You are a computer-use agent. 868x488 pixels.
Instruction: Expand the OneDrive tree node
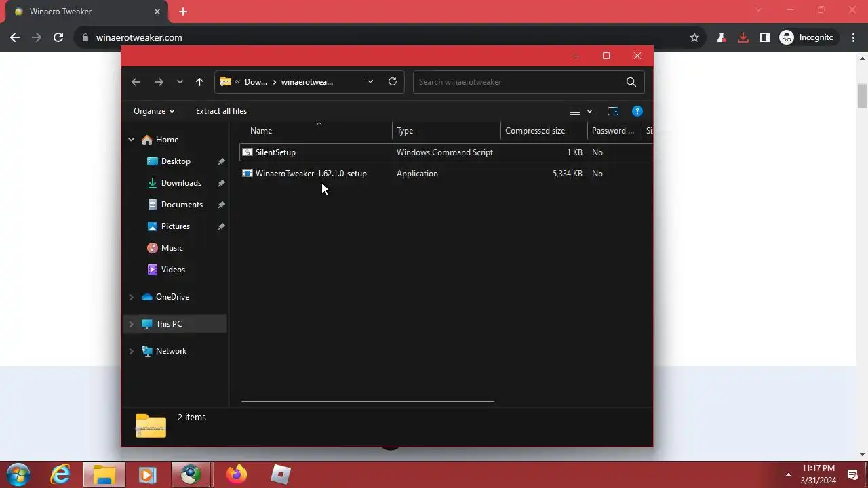pyautogui.click(x=132, y=297)
